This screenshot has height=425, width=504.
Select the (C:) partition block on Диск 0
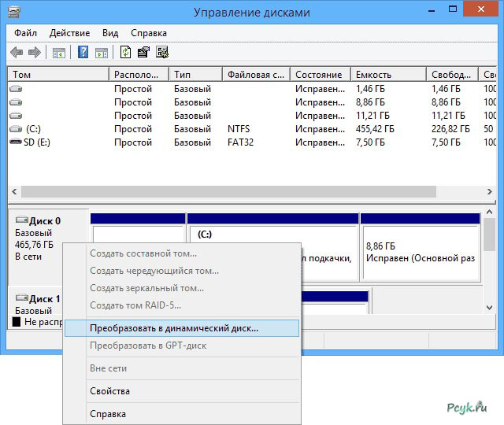(273, 247)
